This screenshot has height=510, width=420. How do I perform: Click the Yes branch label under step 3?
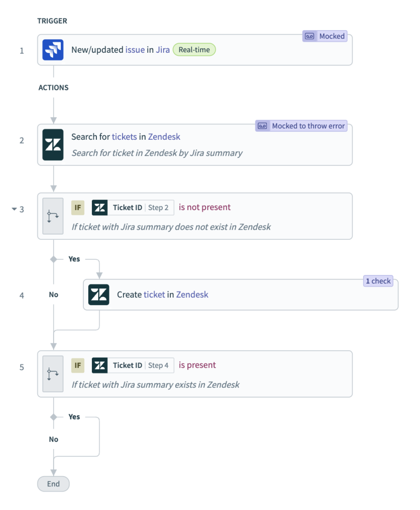74,259
